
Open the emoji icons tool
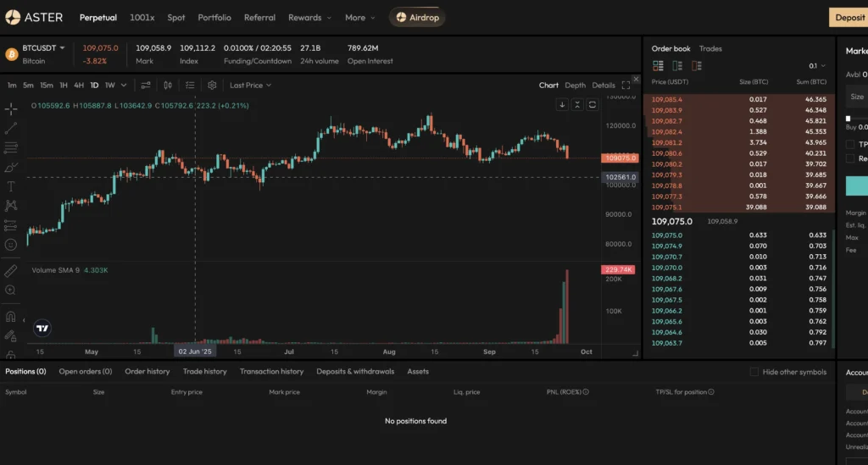pos(10,245)
